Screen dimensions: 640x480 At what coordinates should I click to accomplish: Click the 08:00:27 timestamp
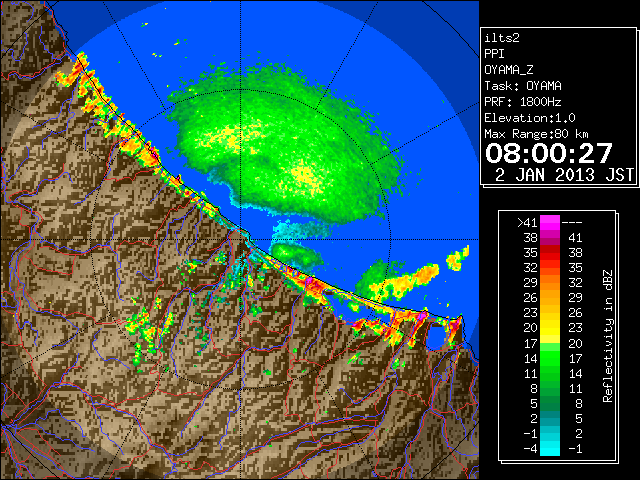[x=549, y=153]
